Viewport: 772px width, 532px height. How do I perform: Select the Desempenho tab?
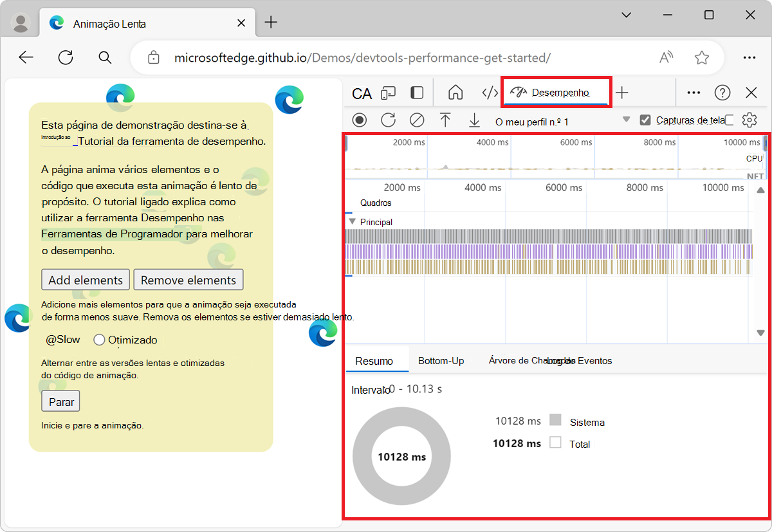556,93
